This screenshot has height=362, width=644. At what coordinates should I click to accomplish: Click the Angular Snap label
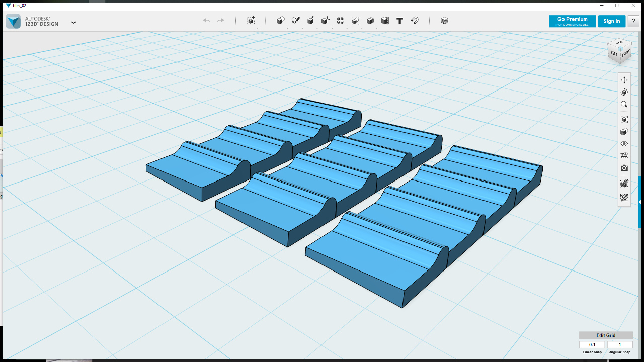(x=620, y=352)
